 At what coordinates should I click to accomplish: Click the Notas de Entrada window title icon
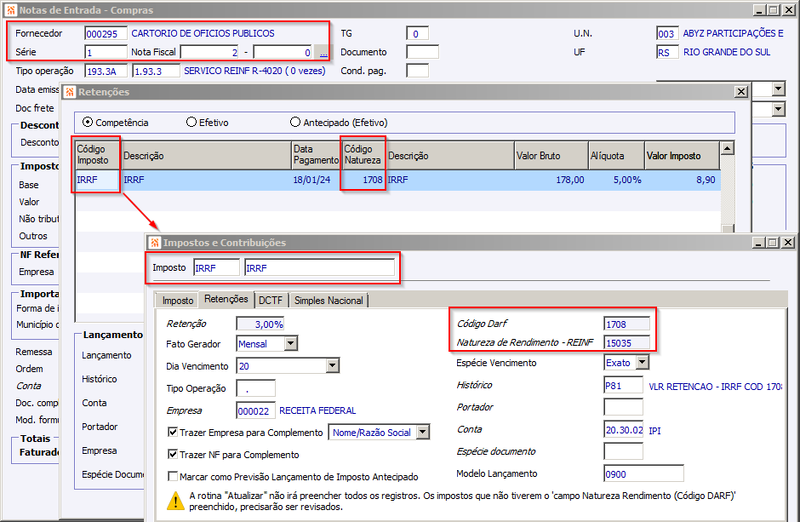11,10
